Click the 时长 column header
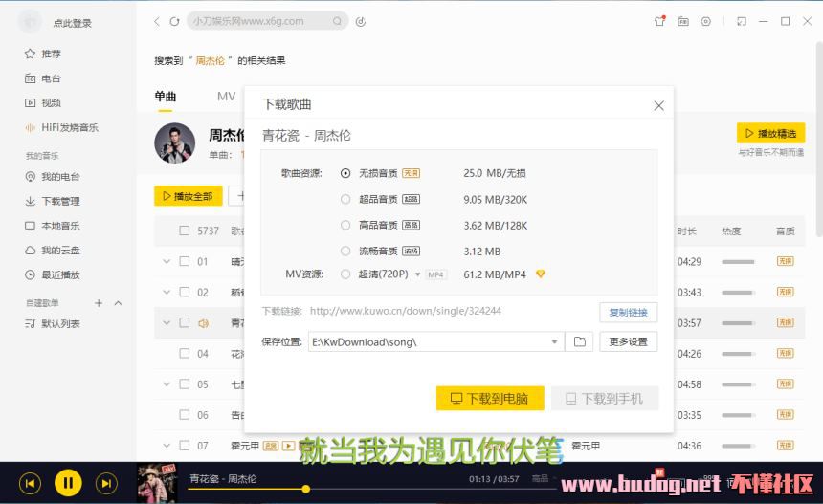Viewport: 823px width, 504px height. 686,231
